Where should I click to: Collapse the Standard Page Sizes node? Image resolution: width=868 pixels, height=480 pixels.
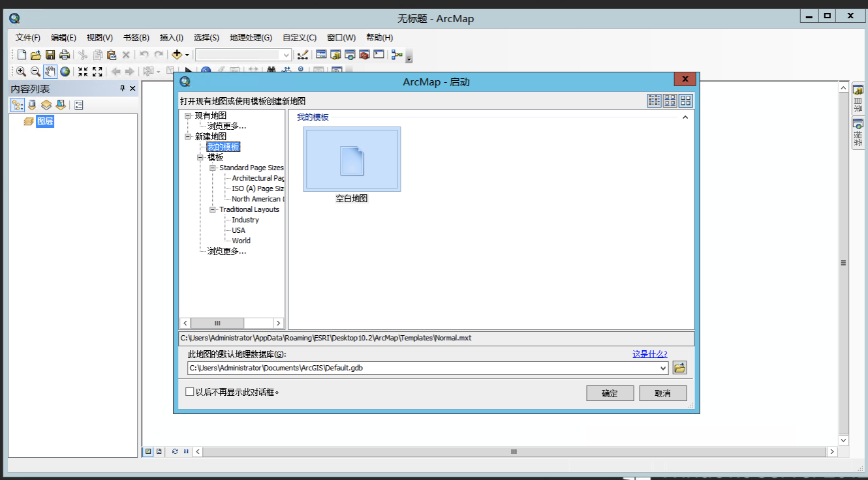(213, 168)
